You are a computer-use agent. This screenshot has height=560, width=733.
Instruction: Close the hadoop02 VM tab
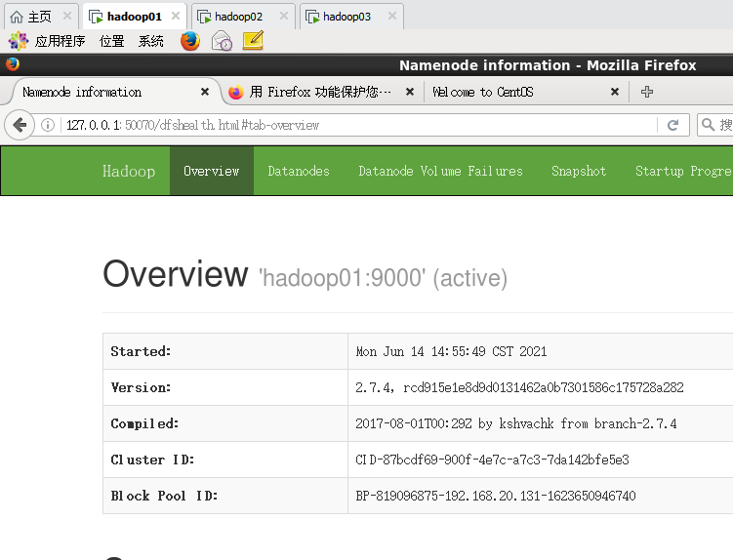click(x=284, y=17)
